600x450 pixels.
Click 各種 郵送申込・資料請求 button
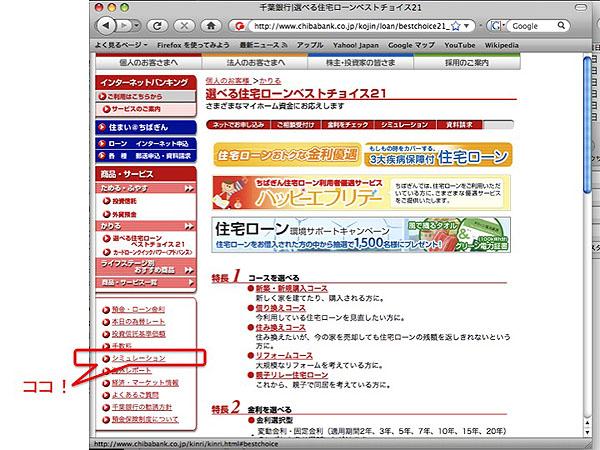(146, 156)
